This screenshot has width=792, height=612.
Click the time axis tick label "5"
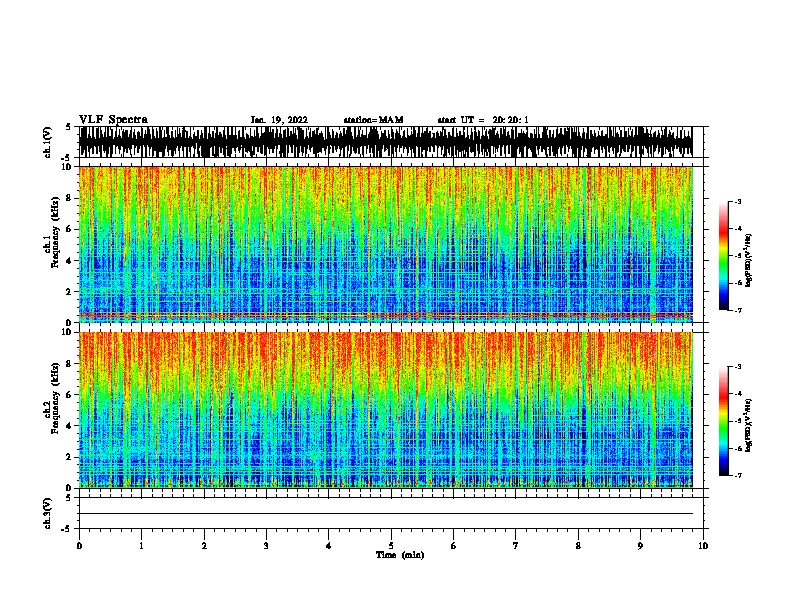pyautogui.click(x=391, y=545)
